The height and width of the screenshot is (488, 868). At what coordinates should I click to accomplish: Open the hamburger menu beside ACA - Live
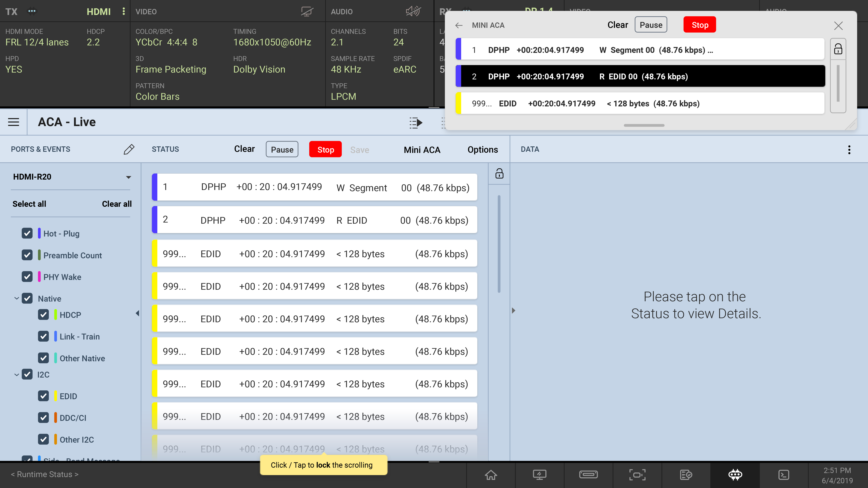[x=14, y=122]
